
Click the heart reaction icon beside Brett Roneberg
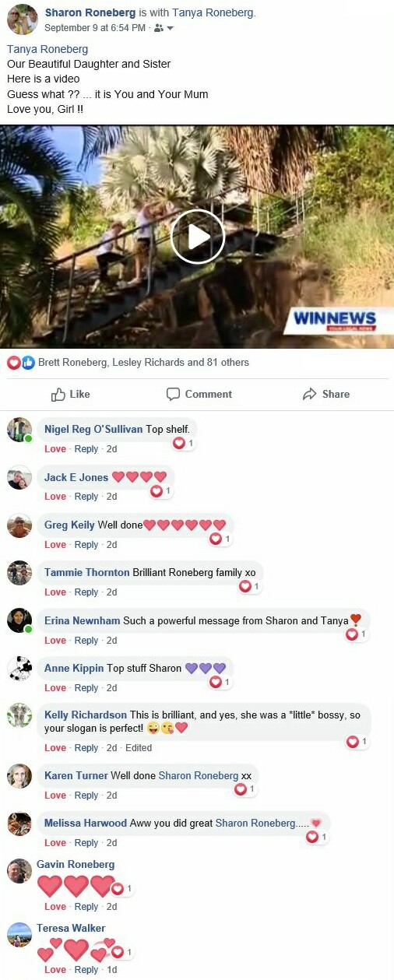[13, 362]
